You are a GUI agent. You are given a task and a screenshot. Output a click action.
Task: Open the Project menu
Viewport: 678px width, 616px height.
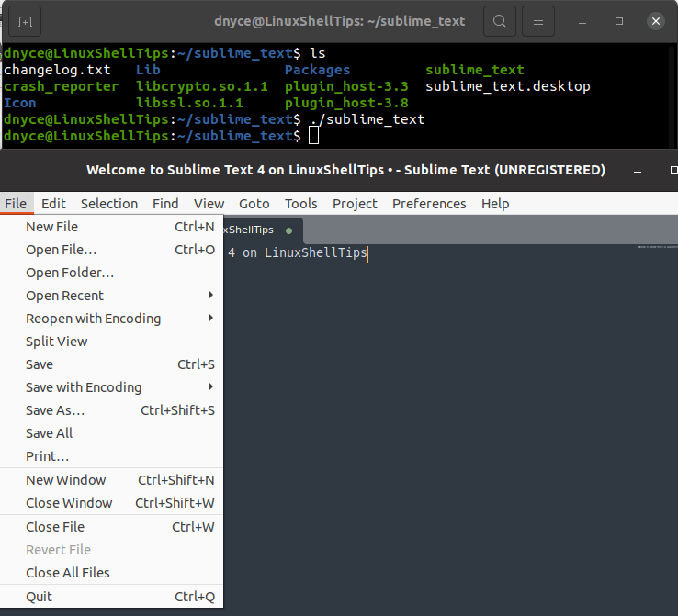coord(355,204)
